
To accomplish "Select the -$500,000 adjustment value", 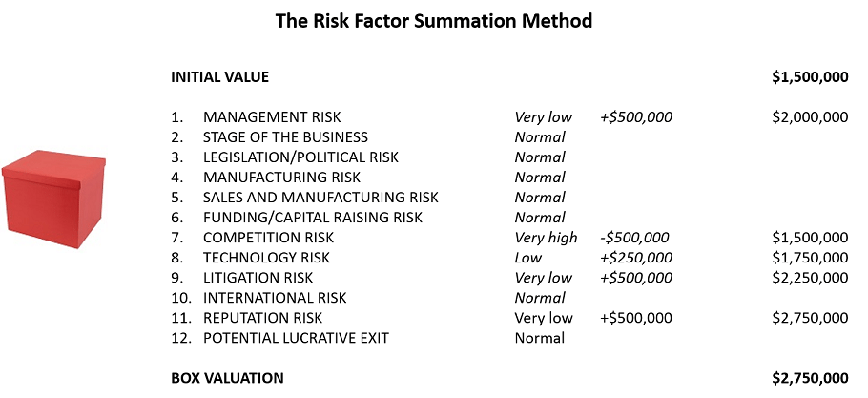I will pos(635,238).
